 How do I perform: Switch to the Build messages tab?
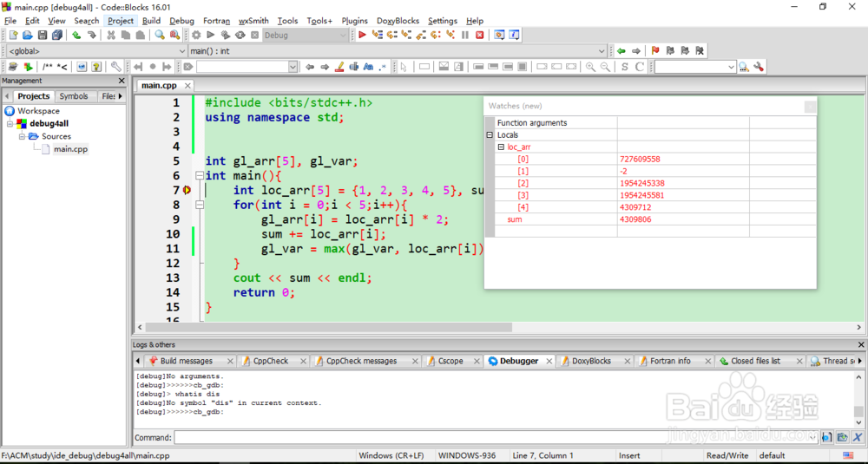coord(187,361)
